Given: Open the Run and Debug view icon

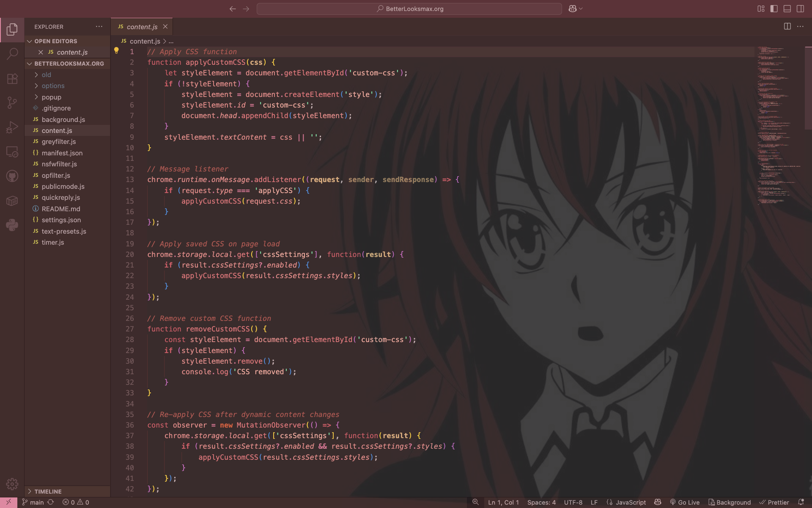Looking at the screenshot, I should pyautogui.click(x=12, y=127).
